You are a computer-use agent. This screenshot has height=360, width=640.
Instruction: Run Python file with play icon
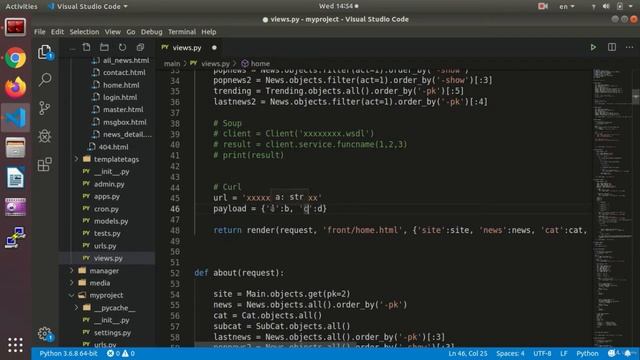point(593,47)
